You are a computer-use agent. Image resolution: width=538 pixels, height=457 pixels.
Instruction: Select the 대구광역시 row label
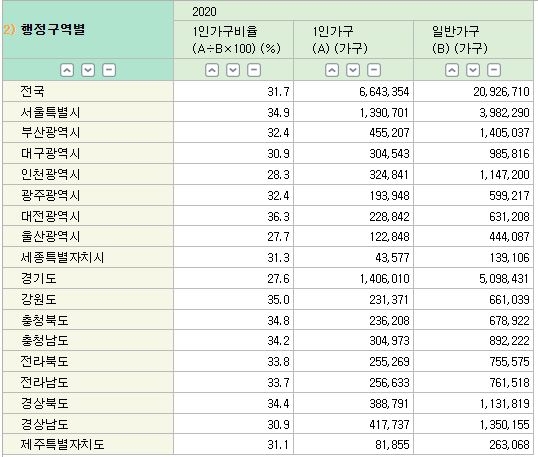pyautogui.click(x=50, y=153)
